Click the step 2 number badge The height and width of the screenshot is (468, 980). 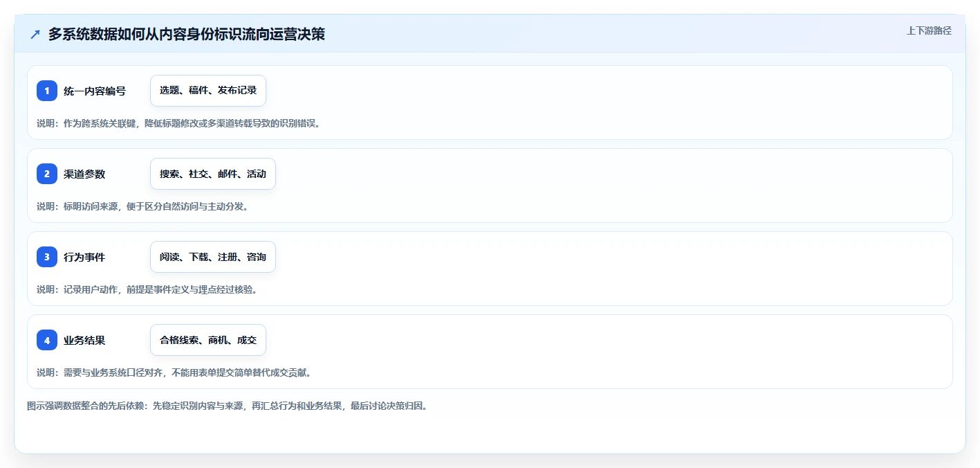[47, 174]
